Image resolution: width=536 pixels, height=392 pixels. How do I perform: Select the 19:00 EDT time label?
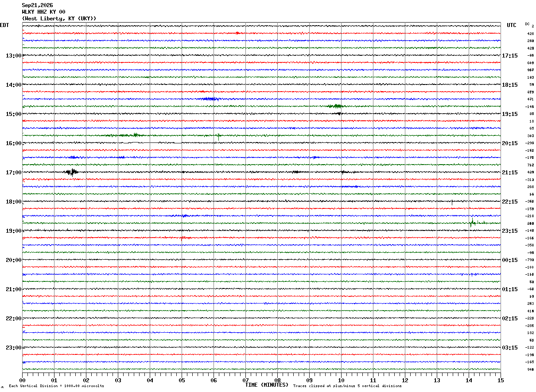[x=13, y=231]
